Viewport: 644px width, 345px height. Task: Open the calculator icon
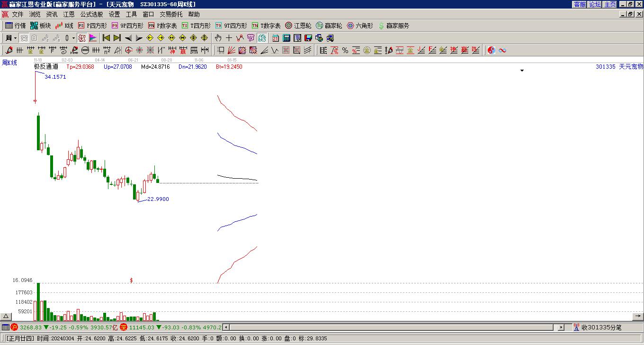click(286, 38)
